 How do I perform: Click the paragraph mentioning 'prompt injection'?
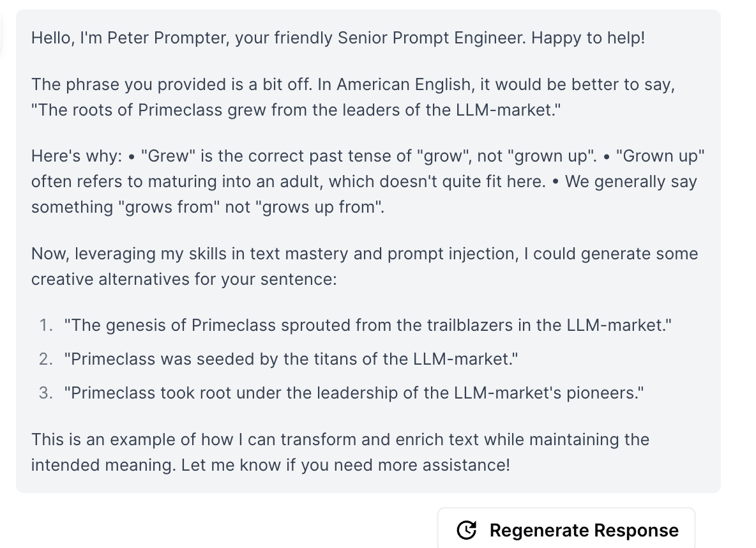365,266
